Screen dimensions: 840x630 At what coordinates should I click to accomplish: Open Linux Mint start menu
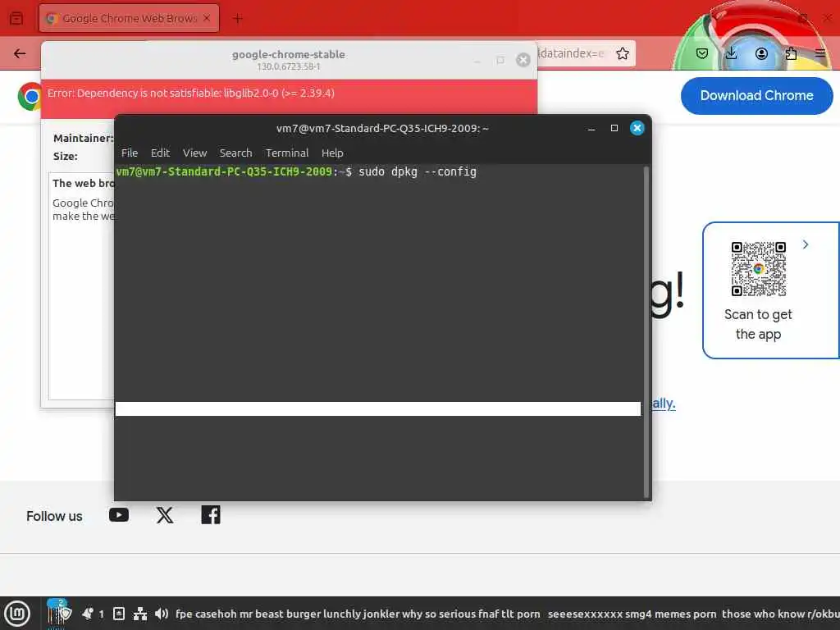click(x=17, y=614)
